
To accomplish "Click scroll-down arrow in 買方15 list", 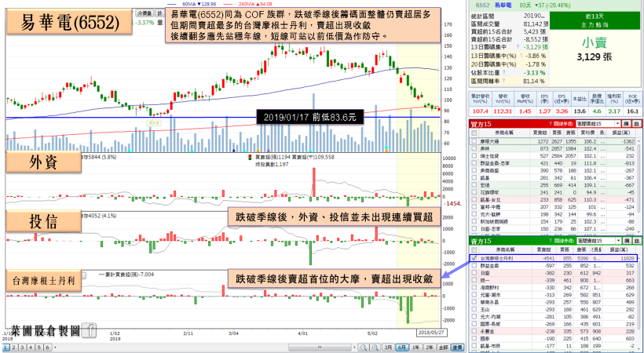I will pos(639,232).
